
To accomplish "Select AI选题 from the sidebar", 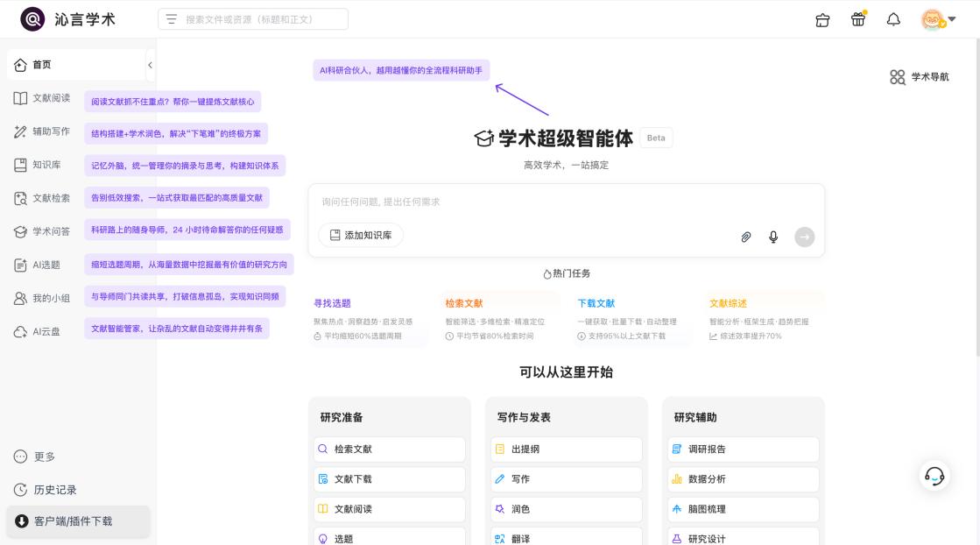I will [38, 265].
